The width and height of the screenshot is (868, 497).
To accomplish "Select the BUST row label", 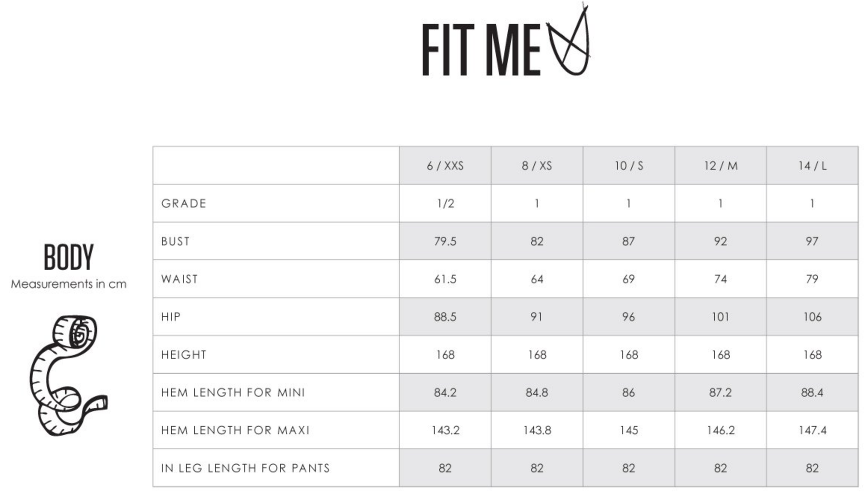I will (176, 241).
